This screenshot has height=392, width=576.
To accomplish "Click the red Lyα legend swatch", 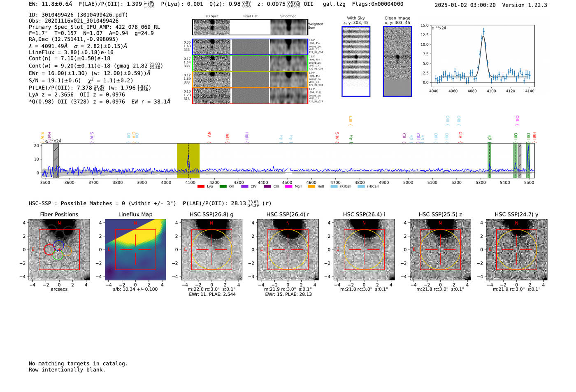I will [201, 186].
